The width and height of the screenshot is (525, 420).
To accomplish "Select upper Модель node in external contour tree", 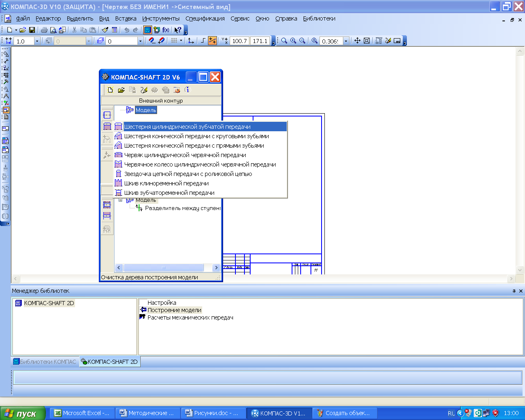I will 146,110.
